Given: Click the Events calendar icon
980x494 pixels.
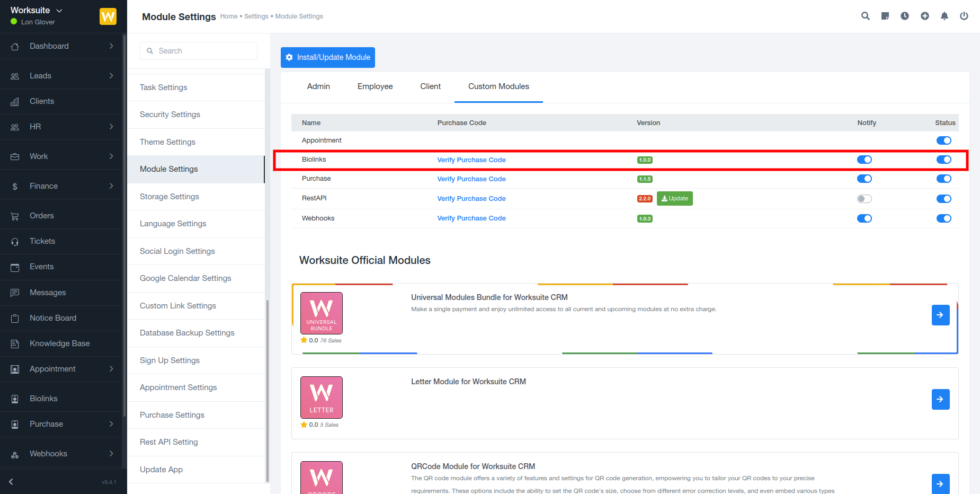Looking at the screenshot, I should [15, 267].
